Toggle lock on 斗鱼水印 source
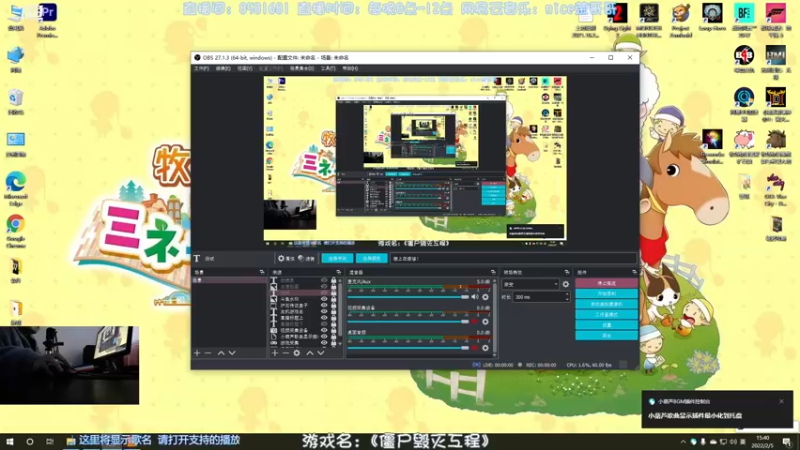The height and width of the screenshot is (450, 800). (x=334, y=299)
